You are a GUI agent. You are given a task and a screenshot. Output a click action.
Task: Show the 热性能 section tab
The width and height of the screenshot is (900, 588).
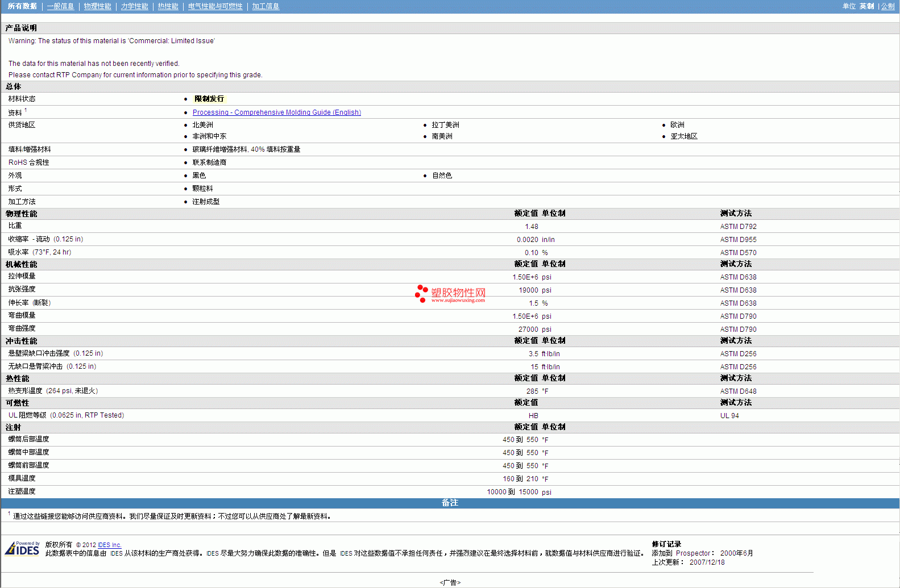[x=168, y=6]
